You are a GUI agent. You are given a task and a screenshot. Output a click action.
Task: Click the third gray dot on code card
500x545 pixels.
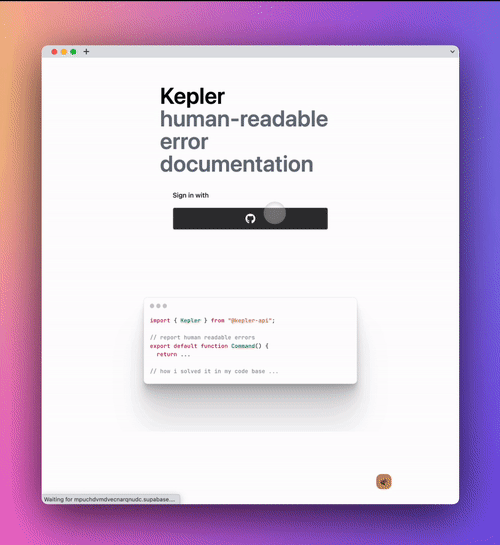click(165, 306)
